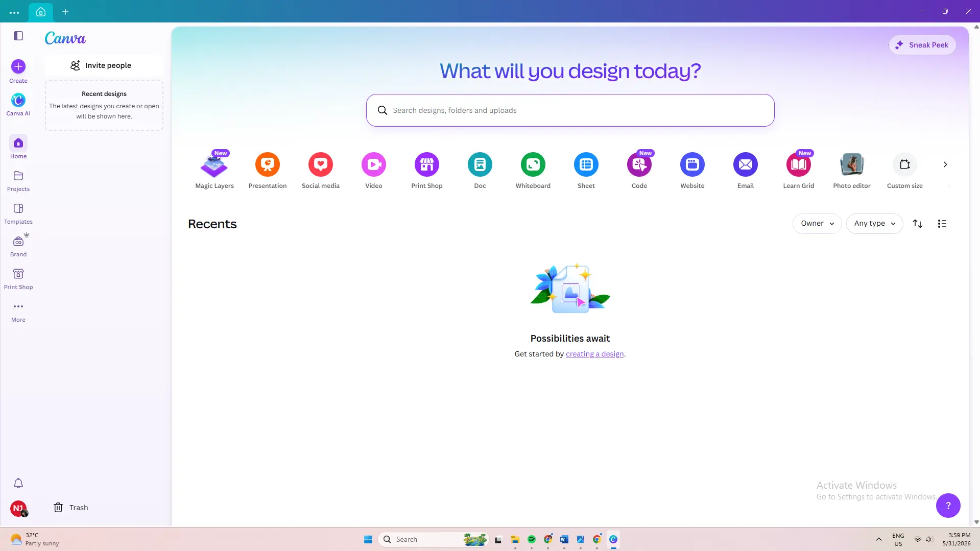The height and width of the screenshot is (551, 980).
Task: Open the weather widget
Action: point(35,539)
